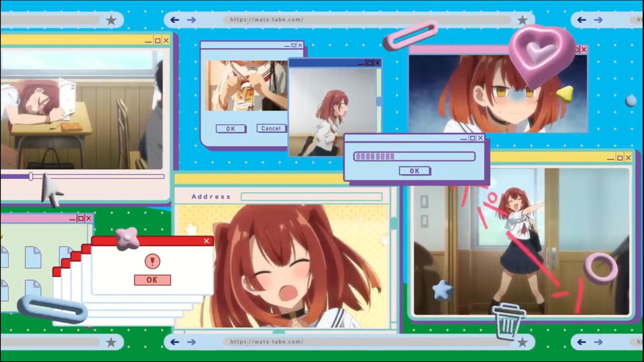
Task: Close the front red error popup
Action: coord(207,241)
